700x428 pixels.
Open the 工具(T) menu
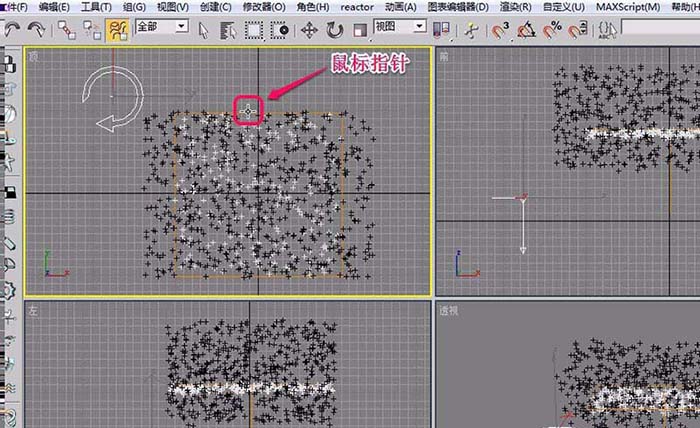(x=96, y=7)
